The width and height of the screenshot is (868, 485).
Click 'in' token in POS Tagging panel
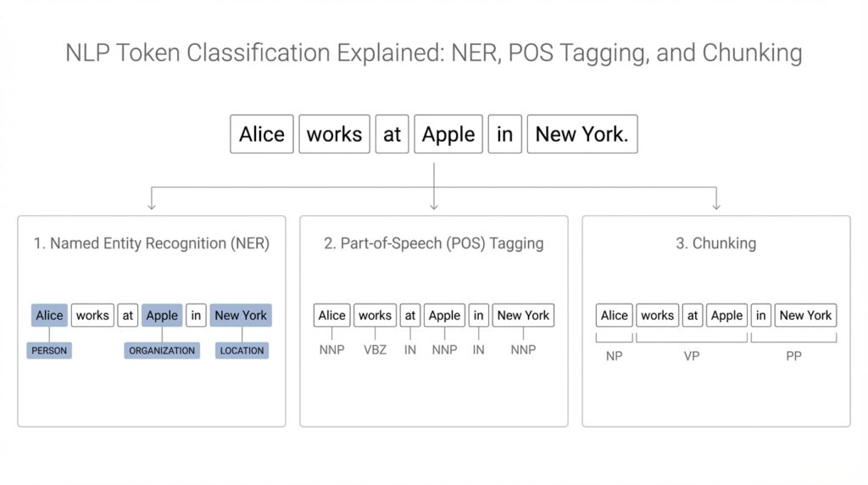pos(478,315)
